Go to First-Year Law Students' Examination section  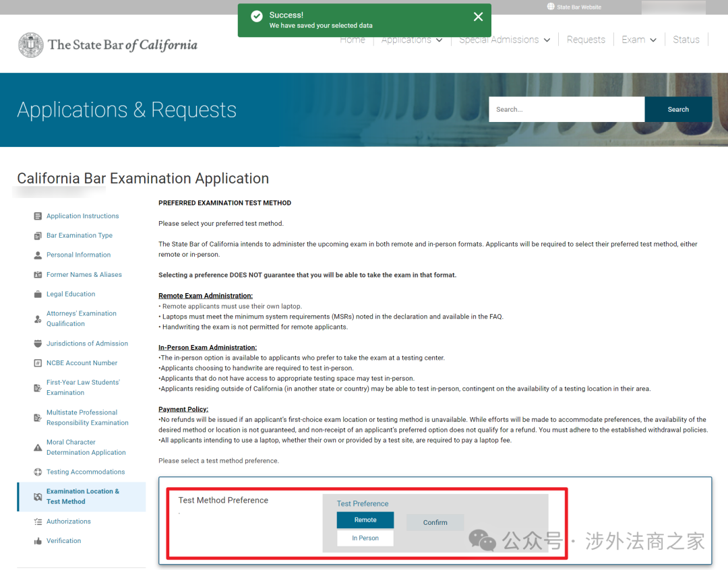click(x=83, y=387)
